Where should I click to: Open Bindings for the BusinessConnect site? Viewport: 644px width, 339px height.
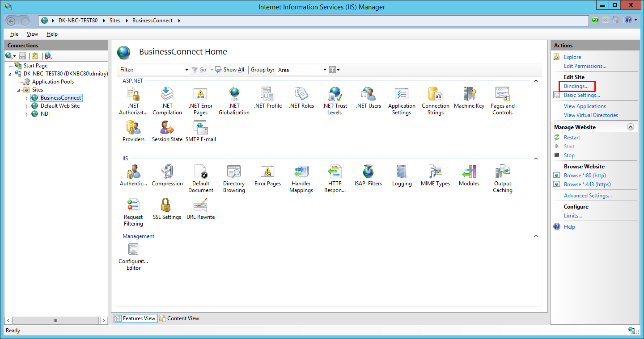[576, 86]
